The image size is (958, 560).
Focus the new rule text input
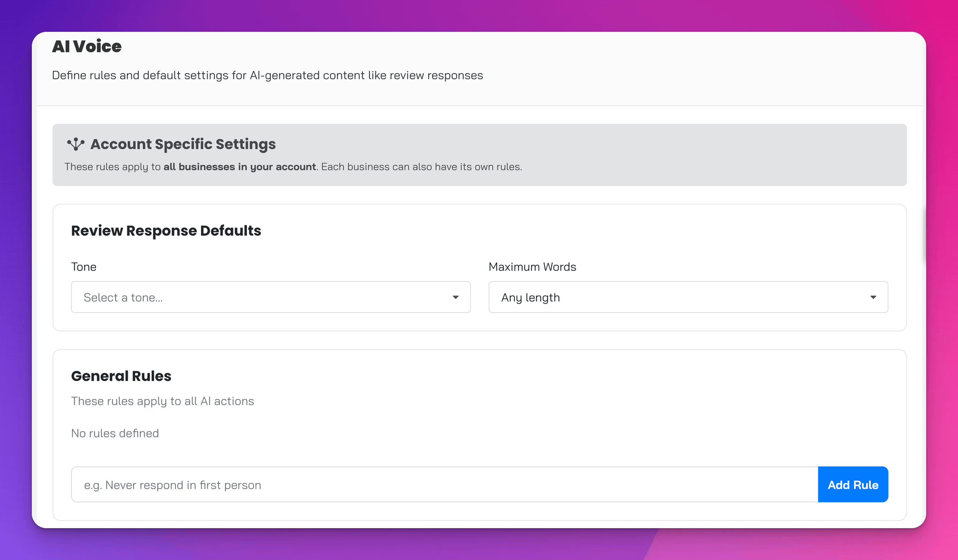click(444, 485)
